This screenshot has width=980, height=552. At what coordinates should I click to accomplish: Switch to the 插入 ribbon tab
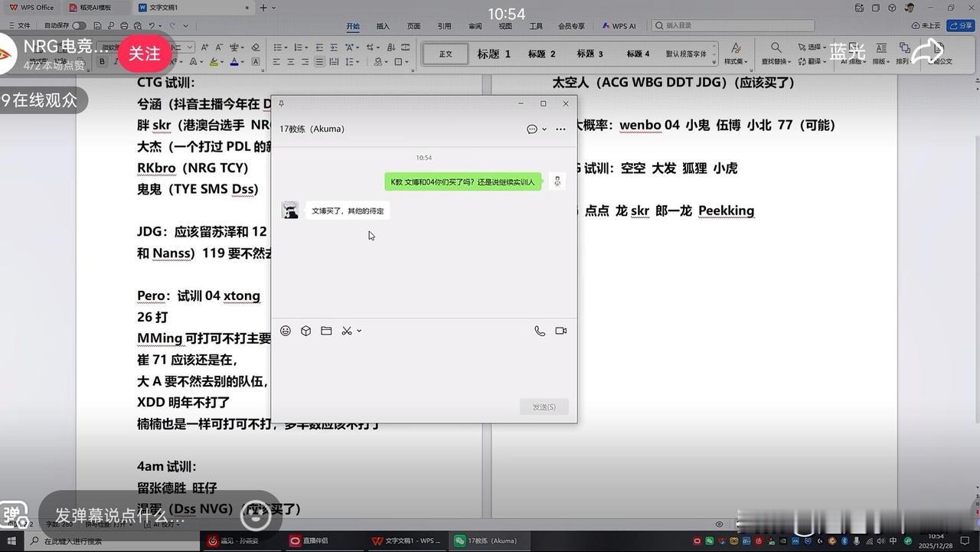pyautogui.click(x=383, y=26)
